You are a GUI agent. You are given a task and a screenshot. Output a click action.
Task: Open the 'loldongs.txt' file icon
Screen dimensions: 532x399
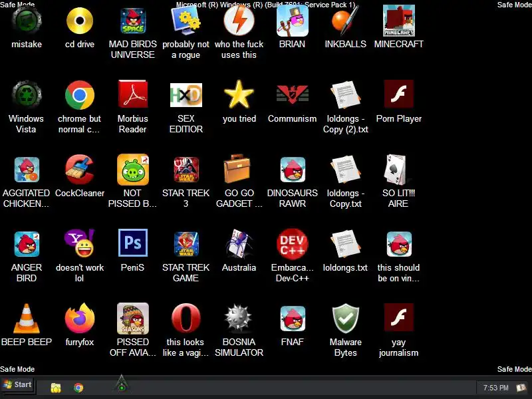(345, 244)
